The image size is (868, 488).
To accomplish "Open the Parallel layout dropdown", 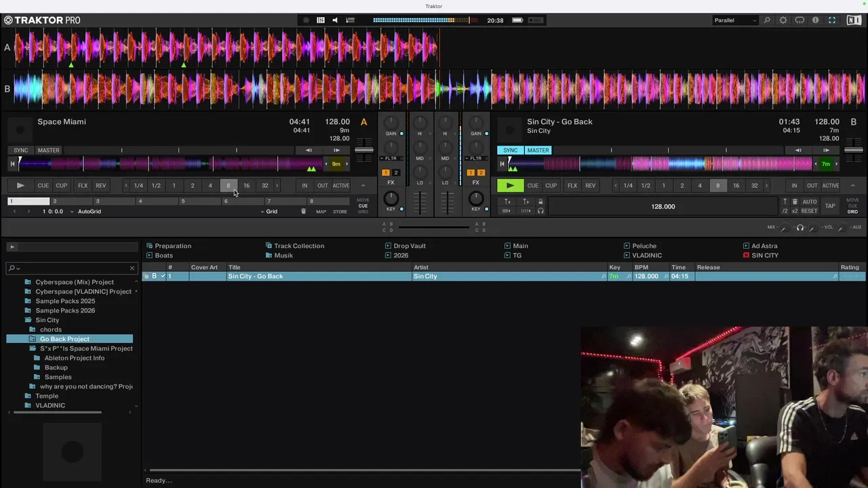I will pos(735,20).
